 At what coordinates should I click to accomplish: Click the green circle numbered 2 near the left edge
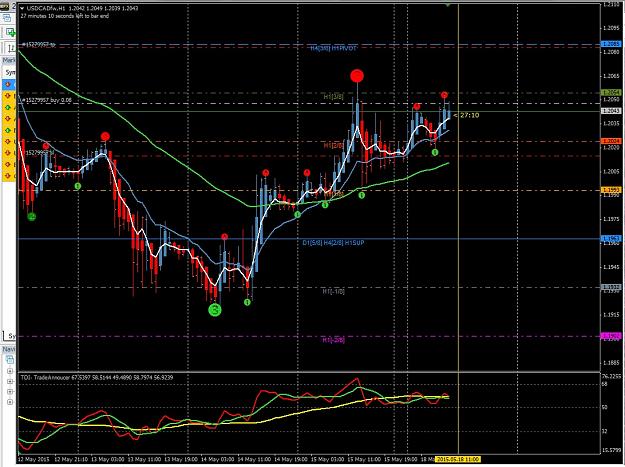pos(31,217)
